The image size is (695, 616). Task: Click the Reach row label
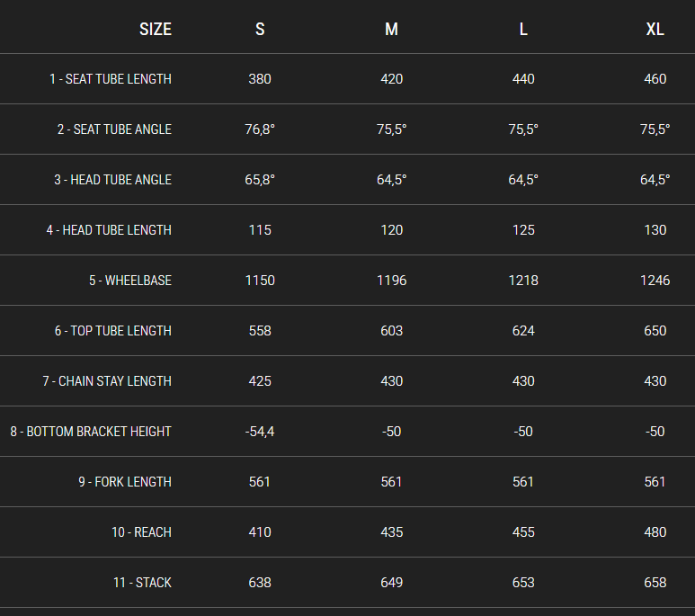click(x=141, y=532)
